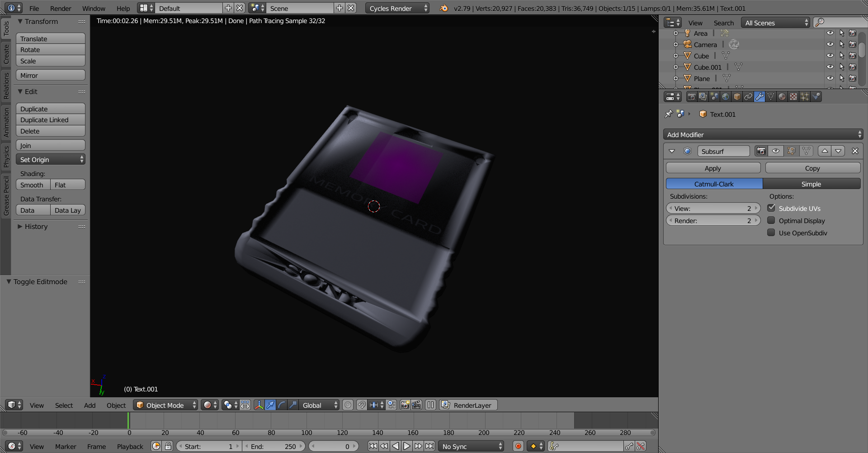Click the Smooth shading button
This screenshot has width=868, height=453.
33,185
